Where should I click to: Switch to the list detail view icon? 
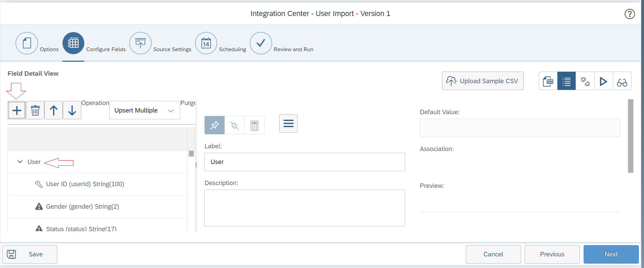(x=567, y=81)
